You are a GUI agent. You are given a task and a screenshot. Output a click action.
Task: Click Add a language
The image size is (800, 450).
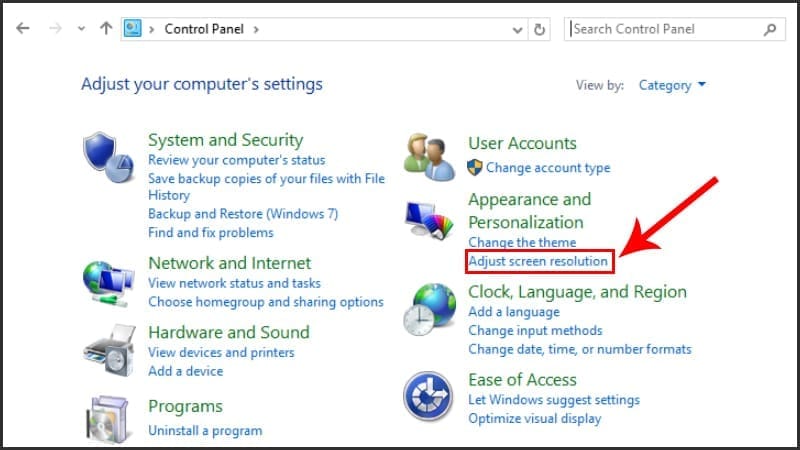click(514, 312)
